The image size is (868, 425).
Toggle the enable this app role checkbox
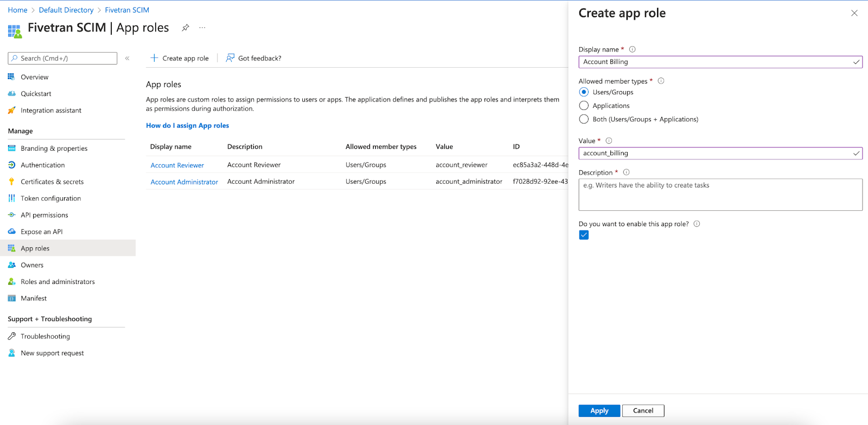tap(584, 235)
